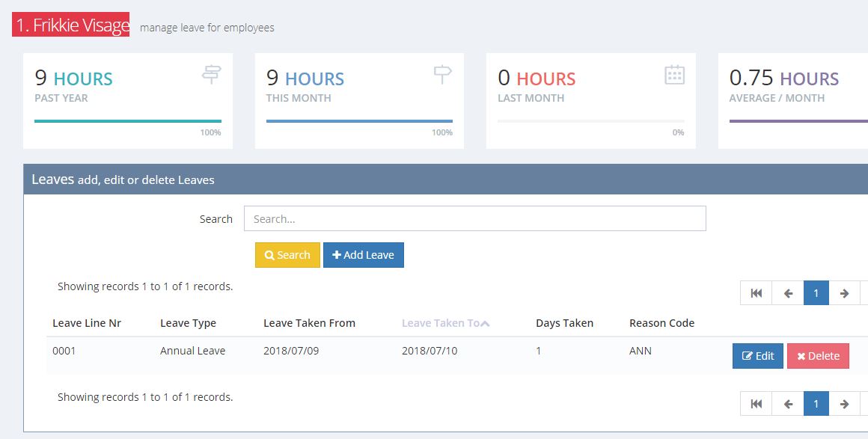Click the signpost icon in Past Year card

pos(212,74)
